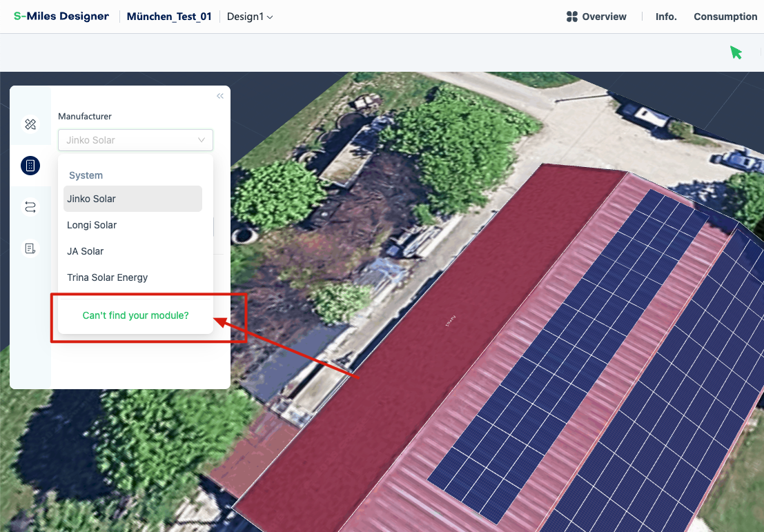Click the München_Test_01 project name
This screenshot has height=532, width=764.
coord(169,17)
